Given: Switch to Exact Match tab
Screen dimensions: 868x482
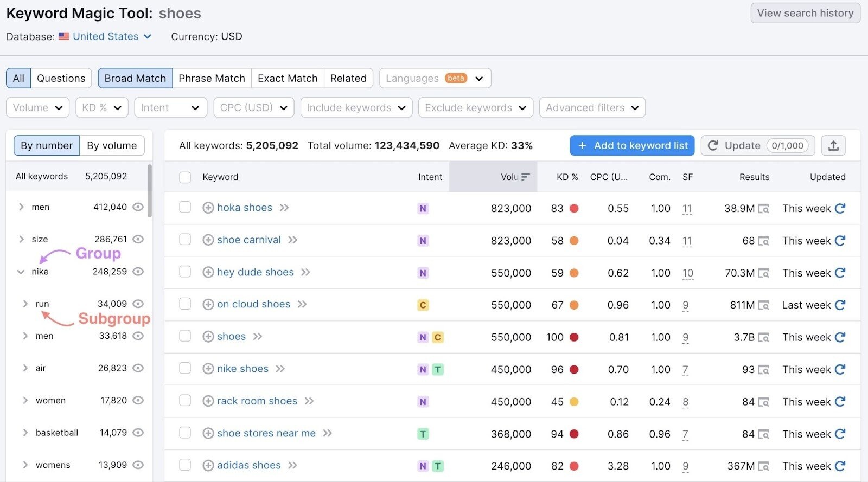Looking at the screenshot, I should [x=288, y=78].
